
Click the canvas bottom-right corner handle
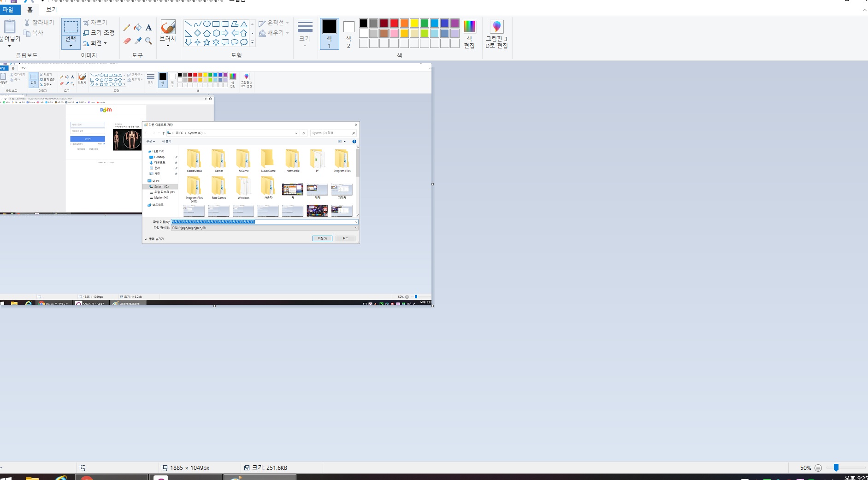(x=432, y=306)
